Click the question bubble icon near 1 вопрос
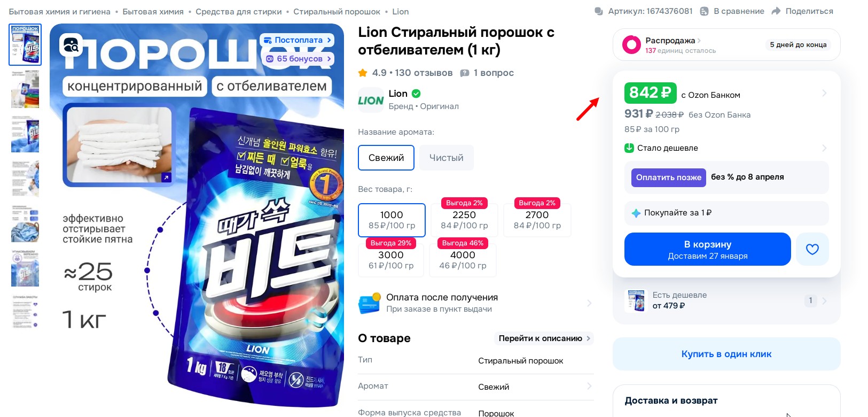 pyautogui.click(x=465, y=73)
